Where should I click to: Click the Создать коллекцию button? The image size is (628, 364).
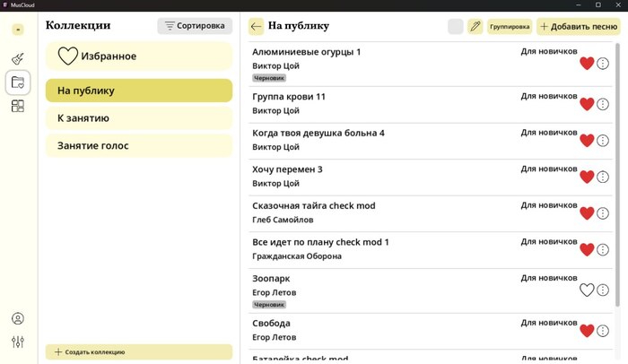click(139, 352)
